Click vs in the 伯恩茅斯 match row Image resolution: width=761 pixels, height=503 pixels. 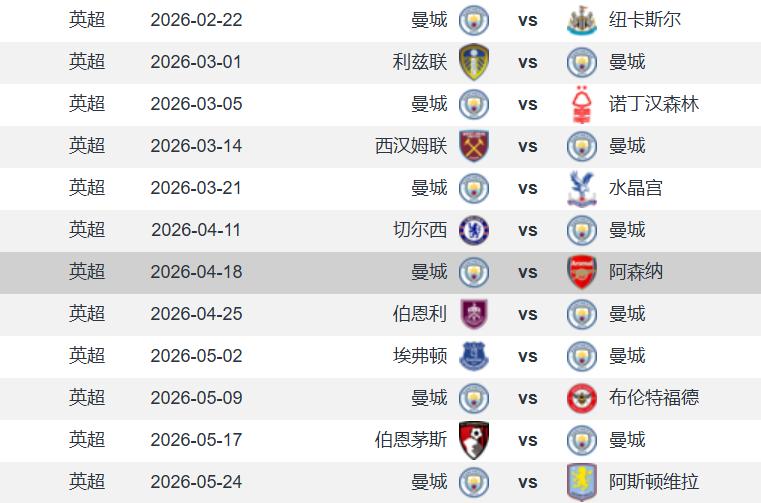528,440
